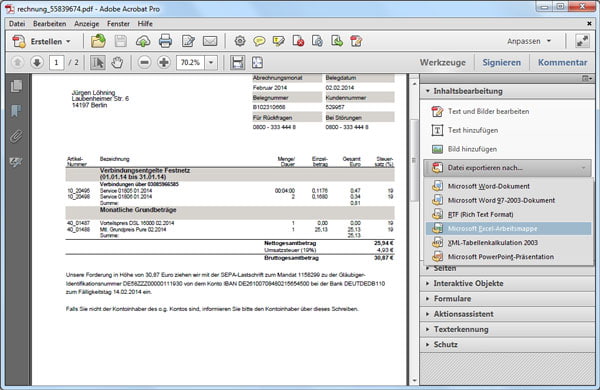600x390 pixels.
Task: Open the Datei menu
Action: (17, 24)
